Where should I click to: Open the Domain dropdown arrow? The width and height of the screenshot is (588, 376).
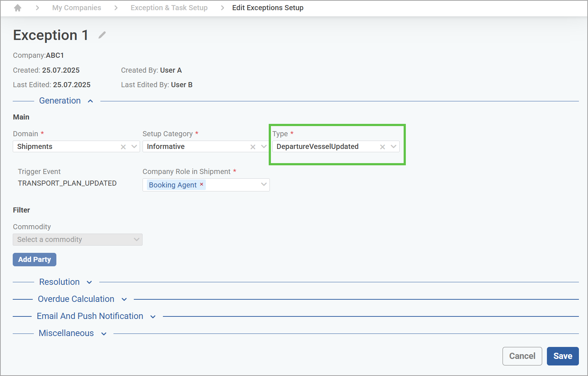(x=134, y=147)
